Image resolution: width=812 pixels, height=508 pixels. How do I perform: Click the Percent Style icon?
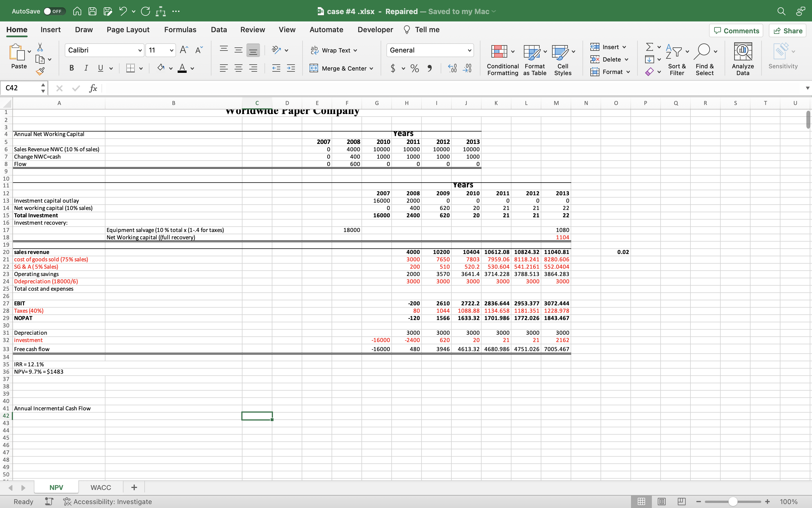click(415, 69)
